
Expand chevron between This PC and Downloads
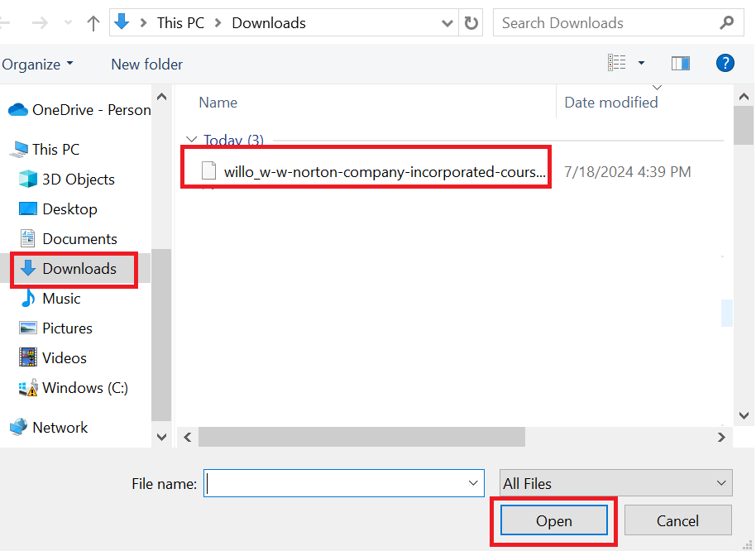(x=218, y=22)
